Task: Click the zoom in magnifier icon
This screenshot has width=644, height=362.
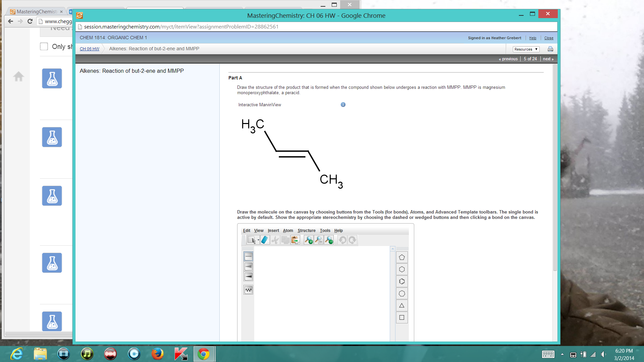Action: click(x=309, y=240)
